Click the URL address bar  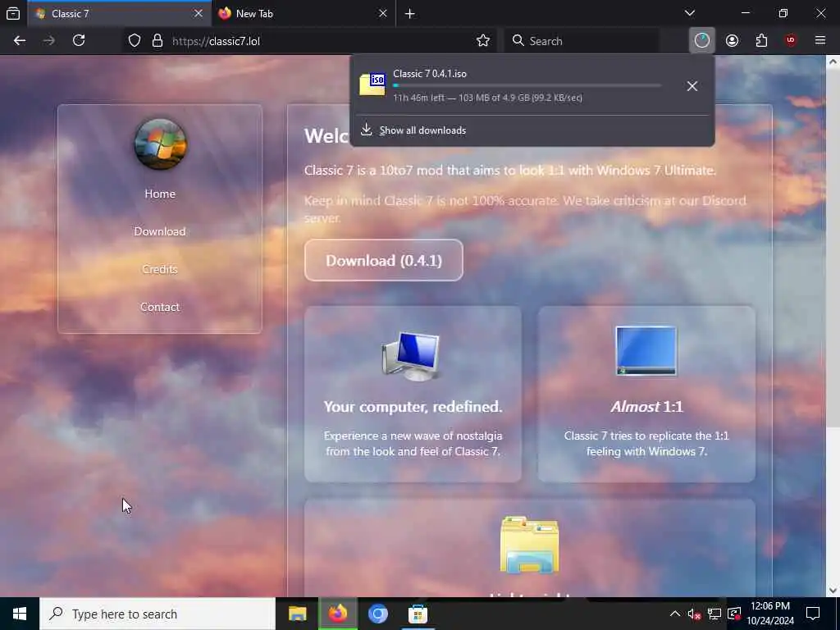(322, 41)
